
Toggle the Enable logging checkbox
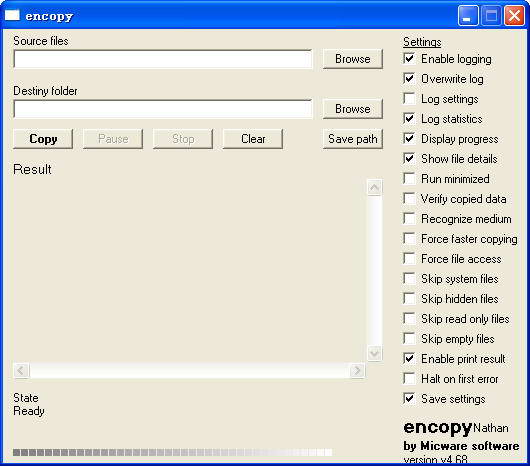coord(409,59)
